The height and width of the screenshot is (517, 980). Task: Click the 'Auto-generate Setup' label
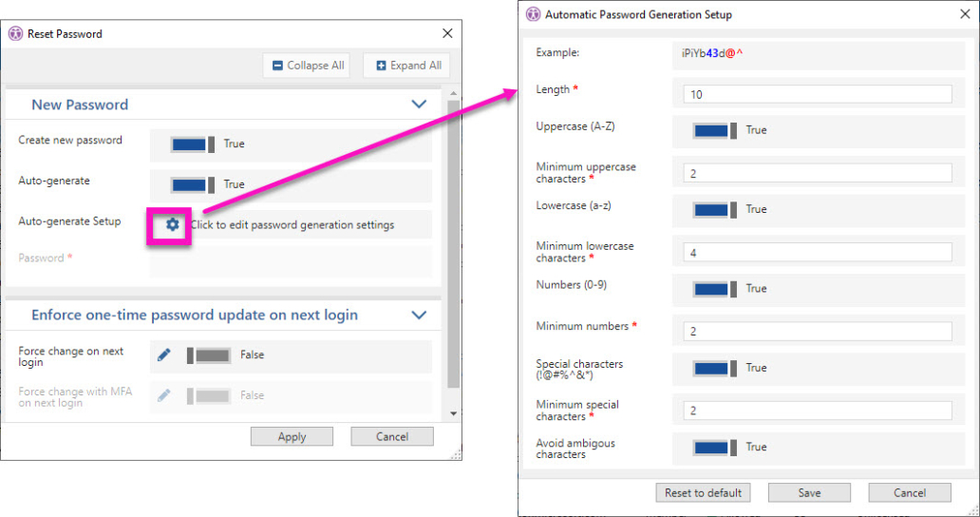69,221
